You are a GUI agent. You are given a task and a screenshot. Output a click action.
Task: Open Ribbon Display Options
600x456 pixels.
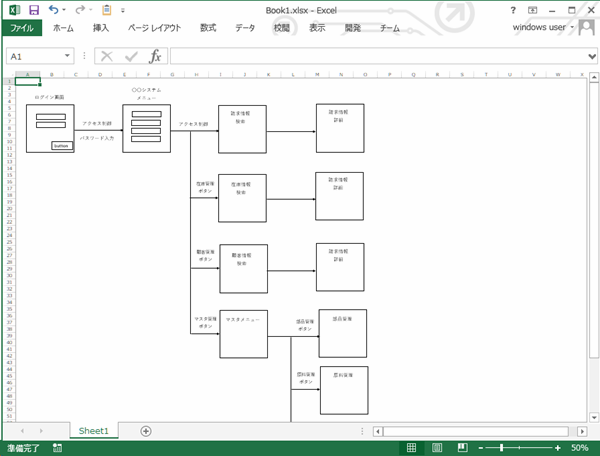tap(532, 10)
